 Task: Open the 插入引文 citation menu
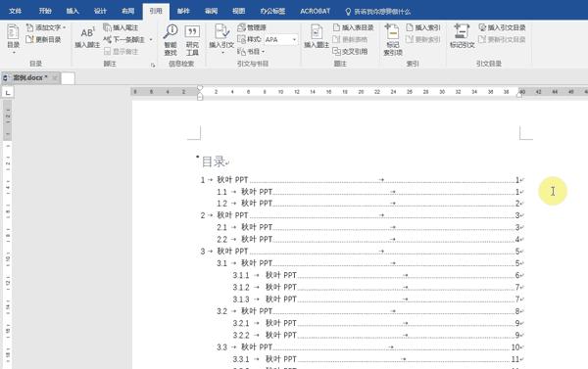coord(221,39)
